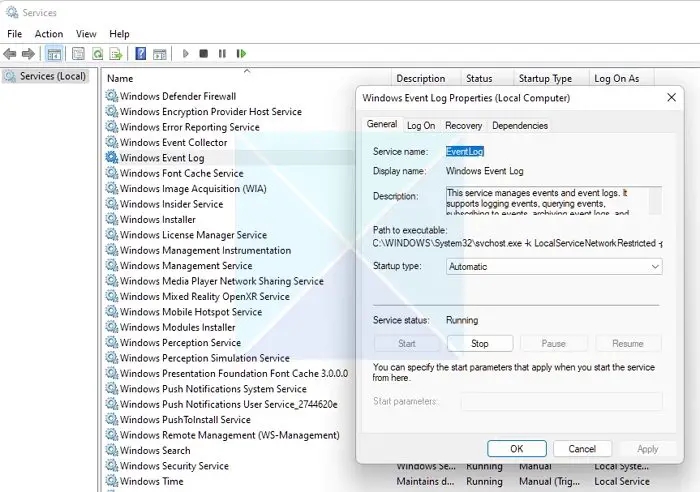Click the Refresh toolbar icon
The image size is (700, 492).
coord(97,54)
